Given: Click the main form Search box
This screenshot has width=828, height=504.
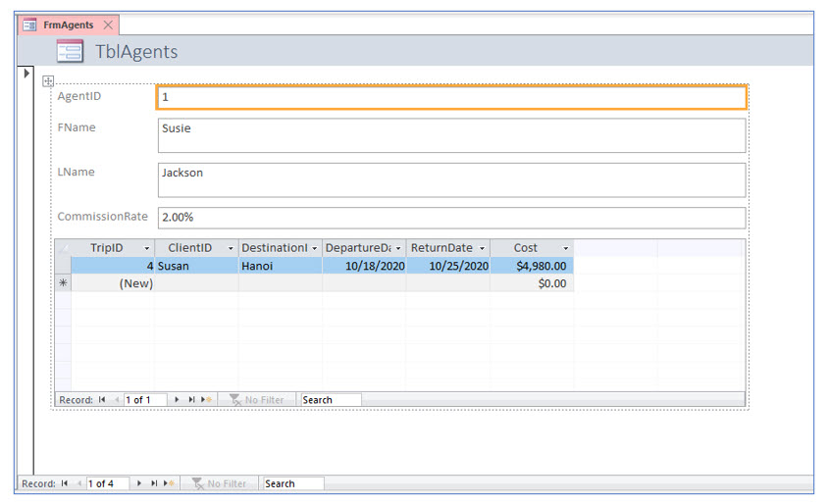Looking at the screenshot, I should 293,483.
